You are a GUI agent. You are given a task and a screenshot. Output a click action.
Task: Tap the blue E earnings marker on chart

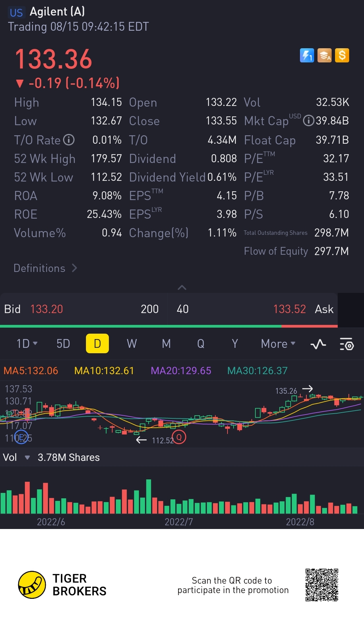pyautogui.click(x=21, y=437)
